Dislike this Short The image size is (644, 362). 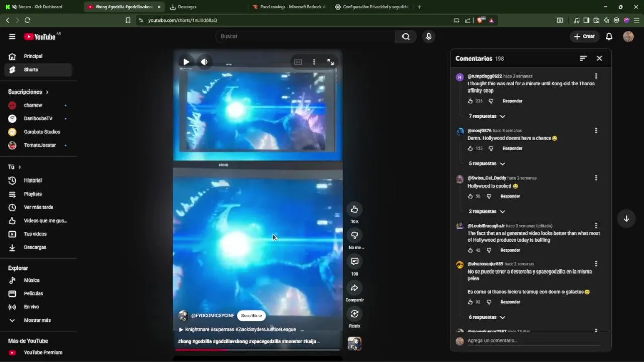click(x=354, y=235)
